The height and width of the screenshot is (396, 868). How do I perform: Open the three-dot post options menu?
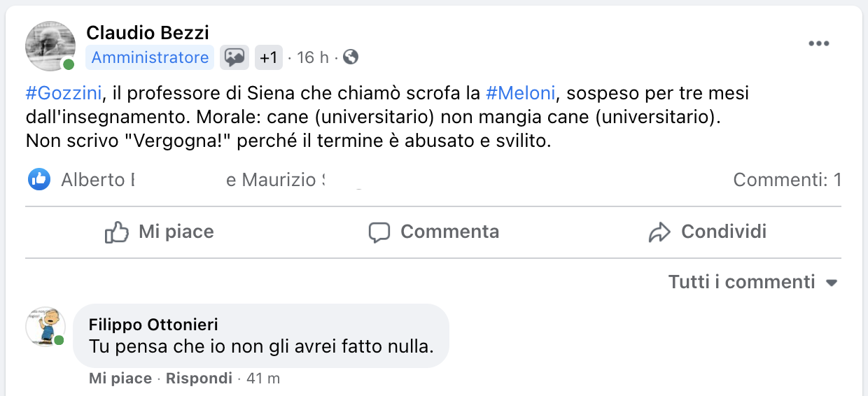[x=818, y=43]
